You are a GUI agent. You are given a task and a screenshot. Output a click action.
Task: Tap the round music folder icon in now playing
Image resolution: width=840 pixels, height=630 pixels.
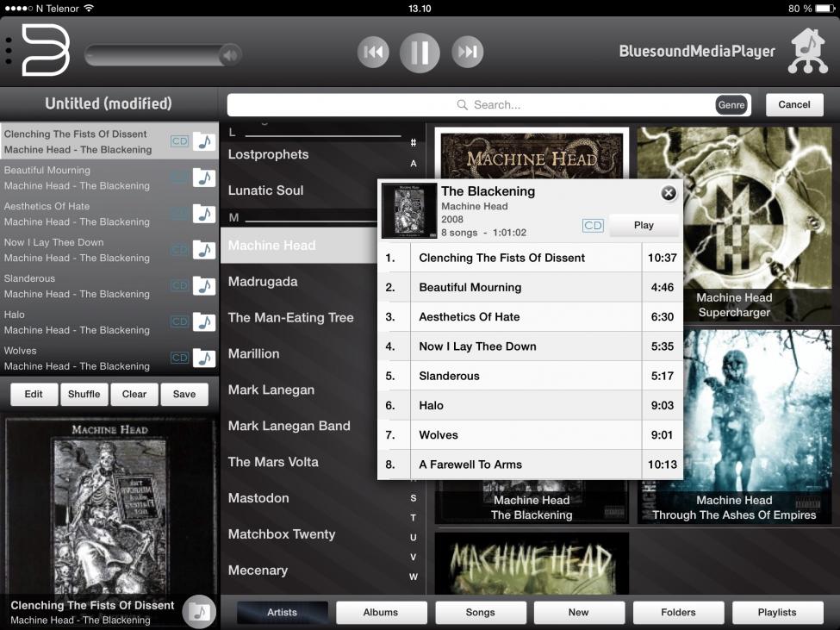point(199,611)
